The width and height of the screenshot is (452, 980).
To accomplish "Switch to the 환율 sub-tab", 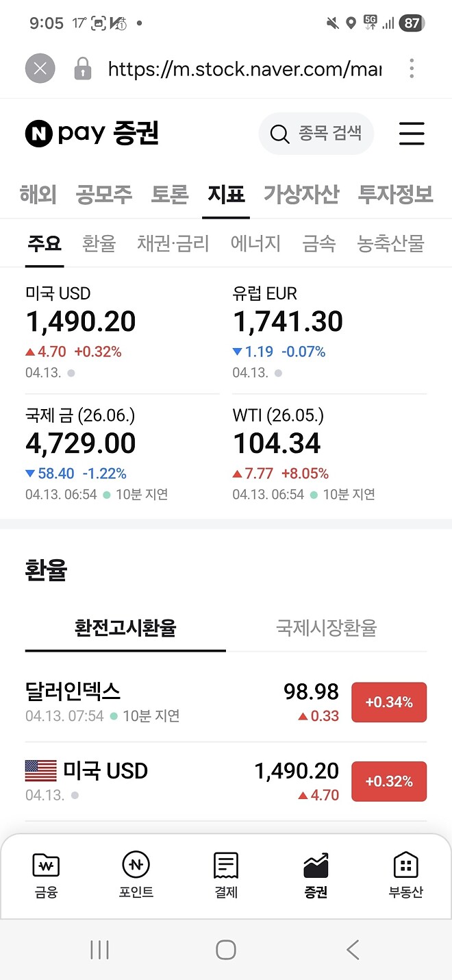I will 98,243.
